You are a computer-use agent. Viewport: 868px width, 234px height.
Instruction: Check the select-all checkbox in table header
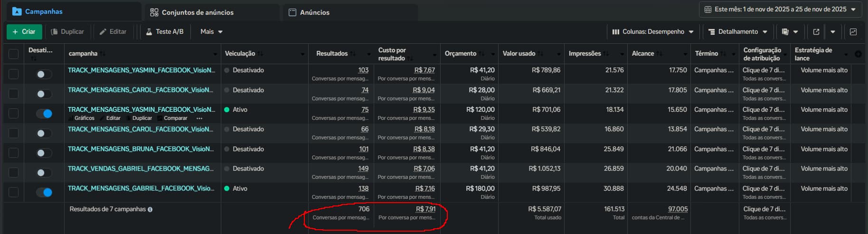pos(14,54)
